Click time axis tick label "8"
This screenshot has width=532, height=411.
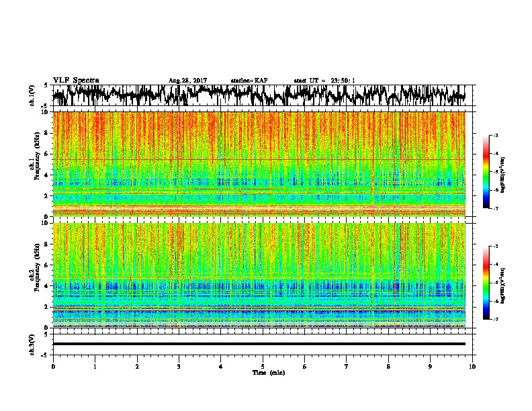pos(388,367)
